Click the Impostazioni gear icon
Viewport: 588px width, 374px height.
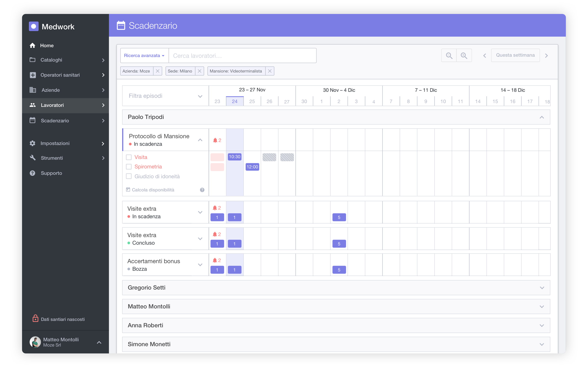pyautogui.click(x=33, y=143)
